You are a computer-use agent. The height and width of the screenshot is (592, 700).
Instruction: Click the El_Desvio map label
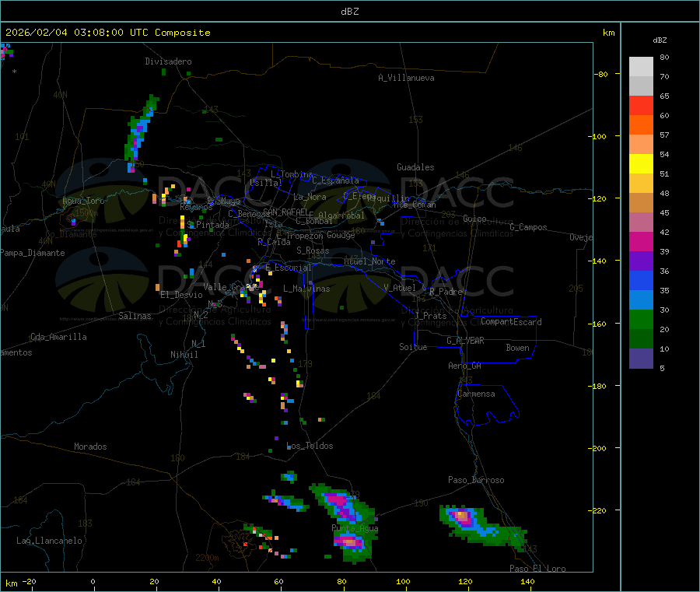pyautogui.click(x=181, y=295)
